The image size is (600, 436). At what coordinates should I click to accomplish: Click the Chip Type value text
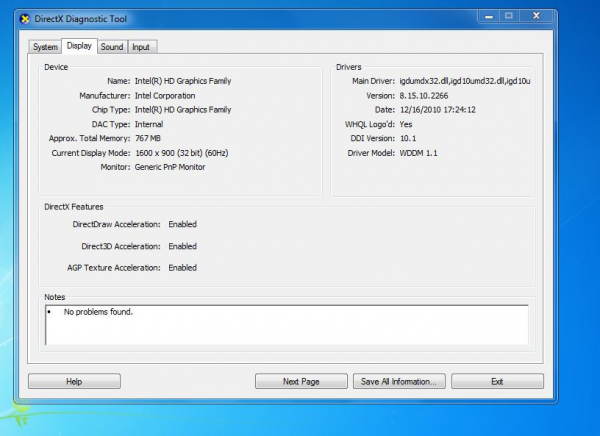(183, 109)
